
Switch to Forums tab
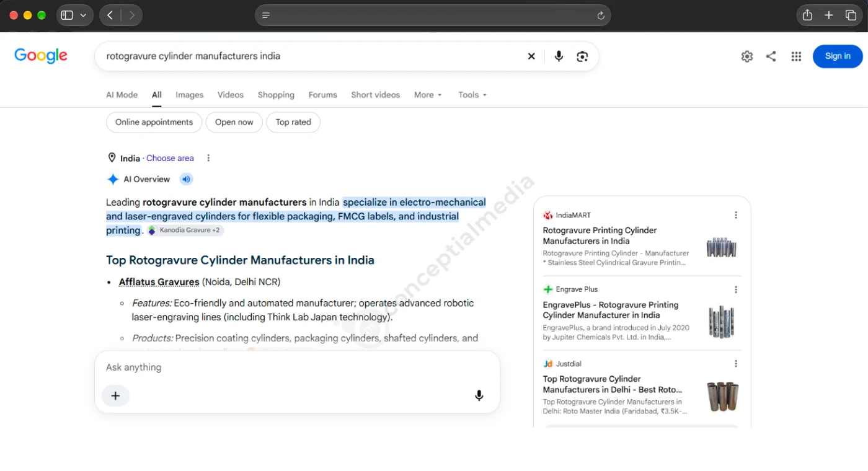pos(323,95)
